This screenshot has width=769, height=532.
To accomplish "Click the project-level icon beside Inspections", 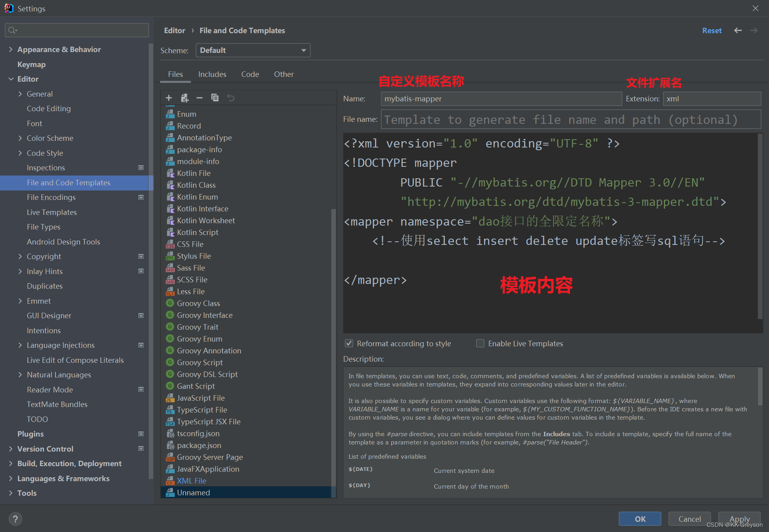I will pos(141,168).
